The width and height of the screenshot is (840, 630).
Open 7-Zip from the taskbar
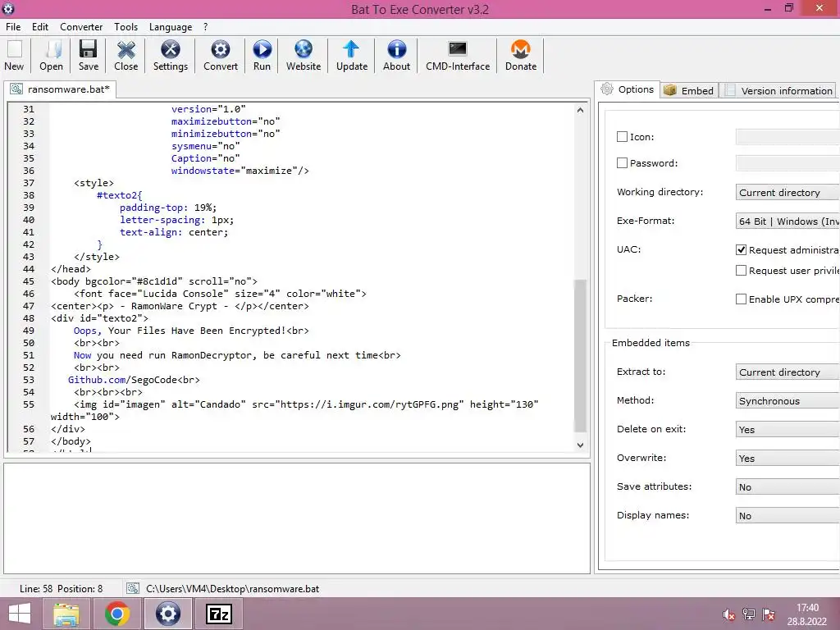218,614
